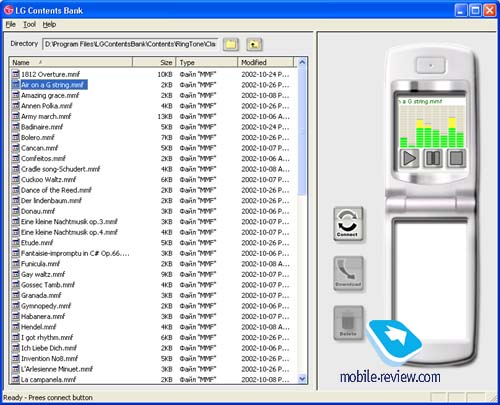Open the File menu
500x405 pixels.
[x=10, y=24]
